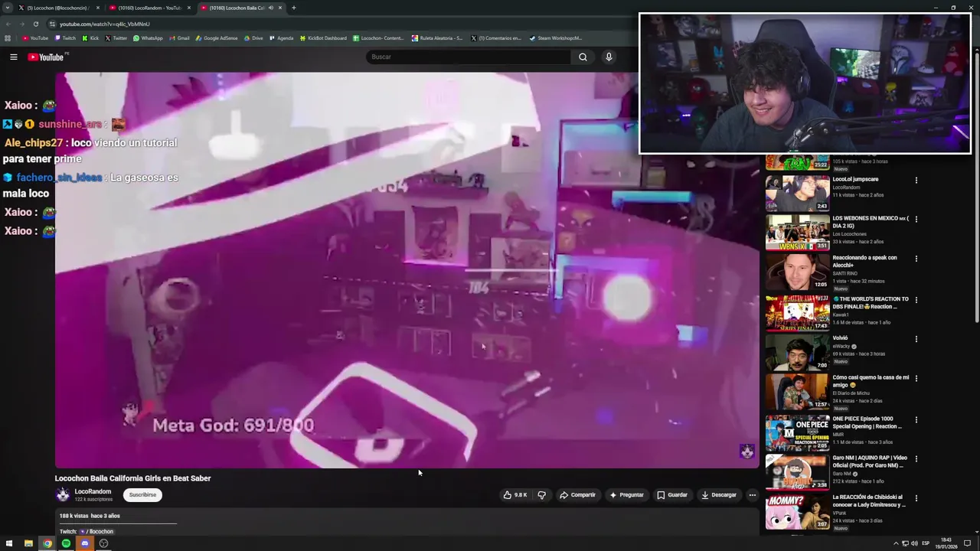Open the YouTube hamburger guide menu
The width and height of the screenshot is (980, 551).
tap(13, 57)
